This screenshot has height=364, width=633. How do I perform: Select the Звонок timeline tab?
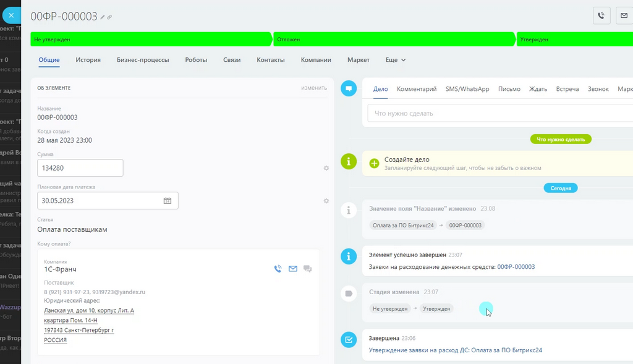click(x=598, y=89)
